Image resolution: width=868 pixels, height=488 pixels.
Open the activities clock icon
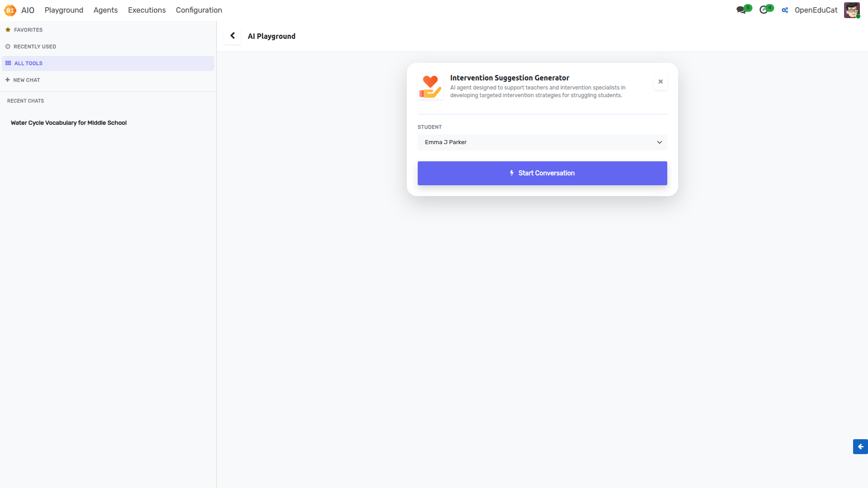click(x=764, y=10)
